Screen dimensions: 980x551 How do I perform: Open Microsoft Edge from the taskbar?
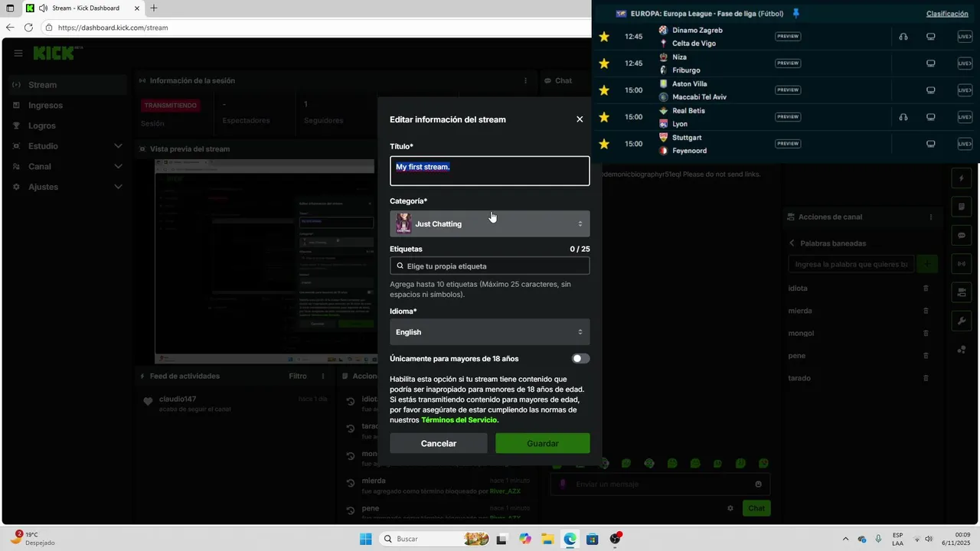[570, 539]
